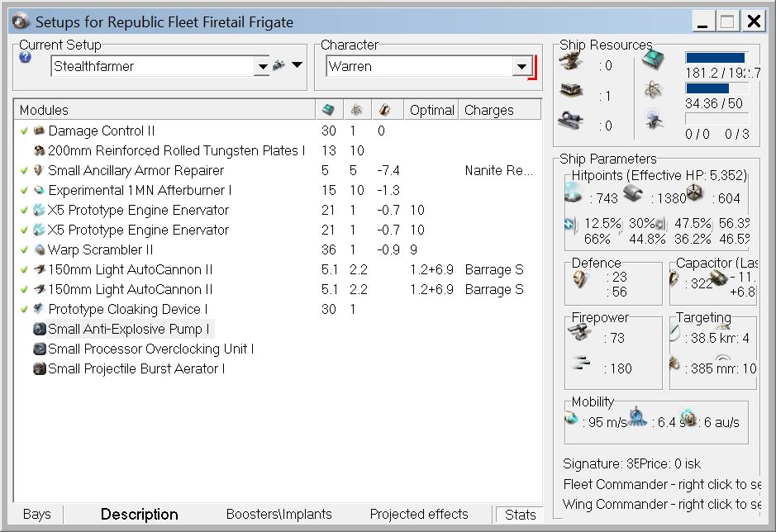Click the Fleet Commander line
Screen dimensions: 776x532
click(x=661, y=484)
